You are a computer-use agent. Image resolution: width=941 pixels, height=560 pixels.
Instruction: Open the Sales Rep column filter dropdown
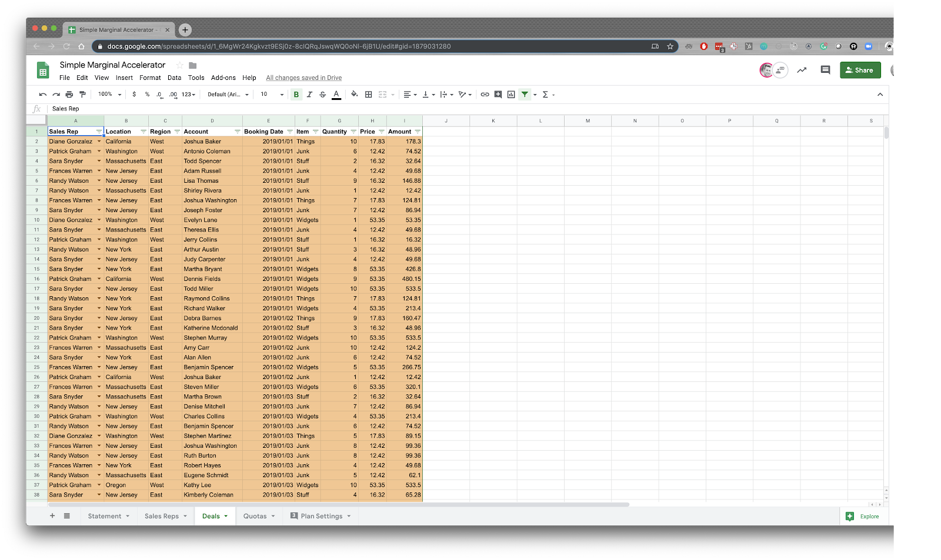coord(99,132)
